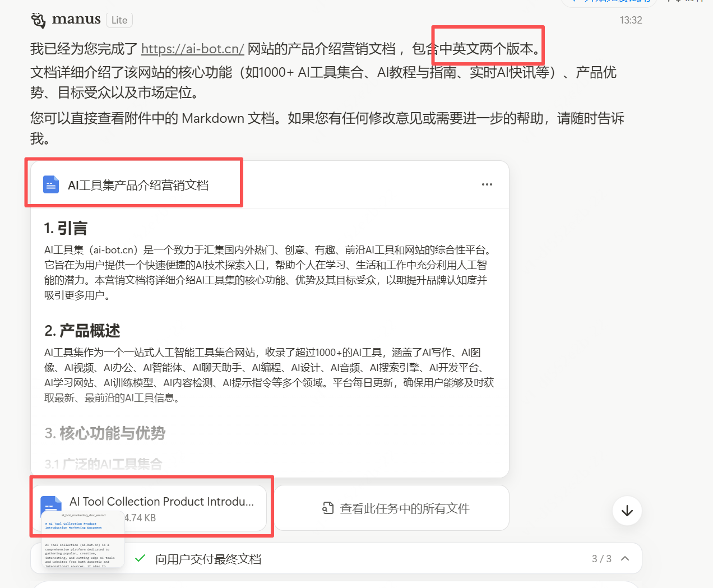
Task: Open the AI工具集产品介绍营销文档 file icon
Action: (x=51, y=184)
